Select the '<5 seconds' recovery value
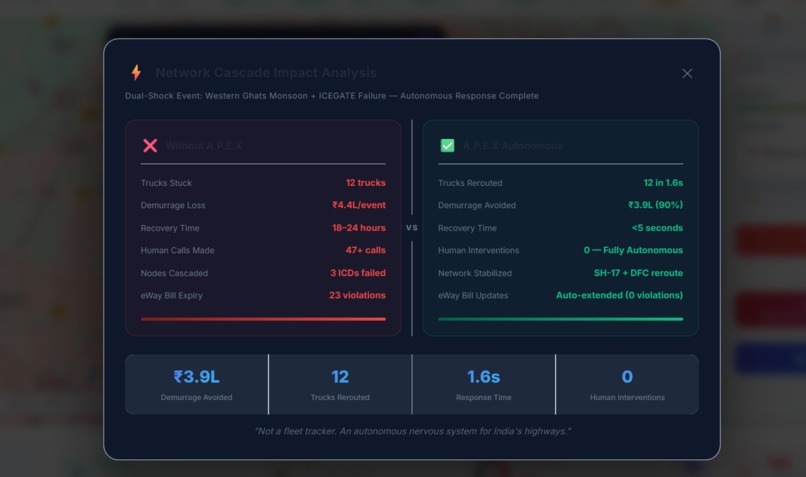 [657, 228]
